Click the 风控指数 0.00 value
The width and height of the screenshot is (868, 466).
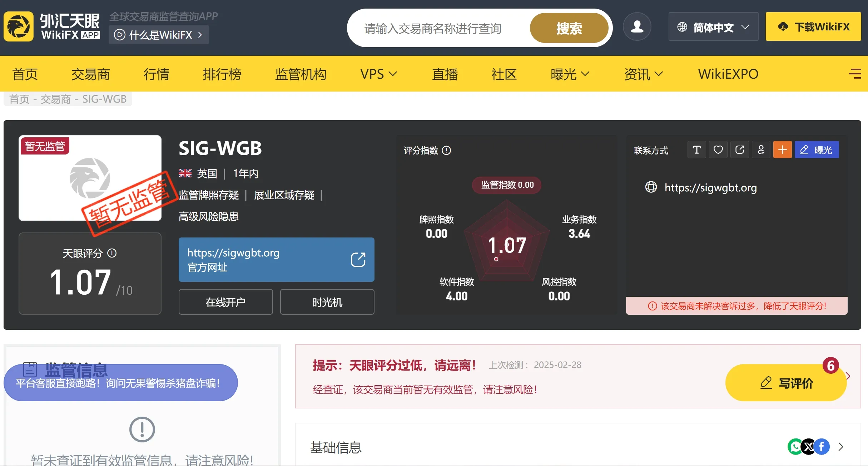point(559,296)
